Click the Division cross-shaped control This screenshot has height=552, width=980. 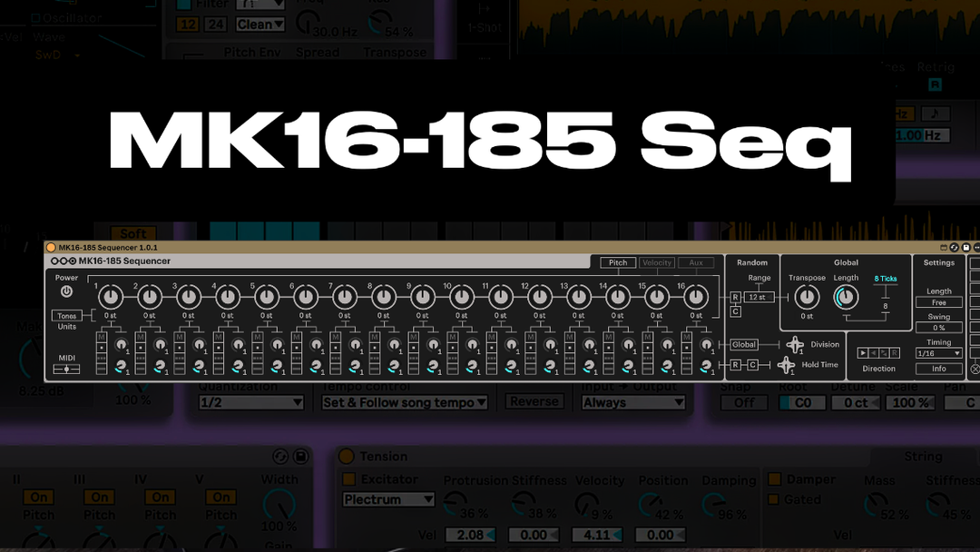795,345
